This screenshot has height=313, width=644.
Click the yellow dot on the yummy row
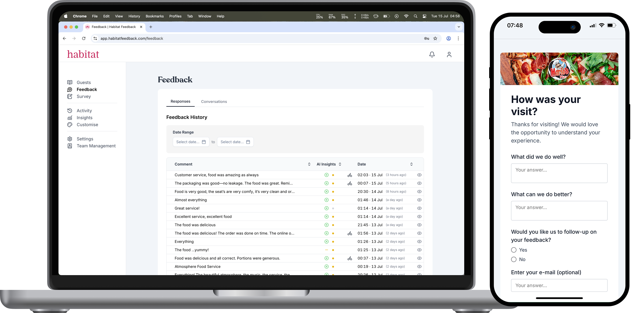tap(333, 250)
